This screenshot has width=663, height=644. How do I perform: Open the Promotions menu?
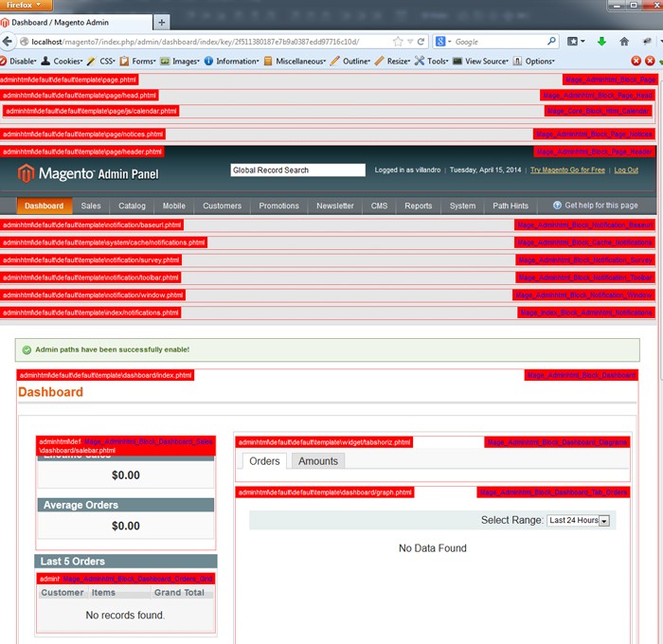point(278,206)
